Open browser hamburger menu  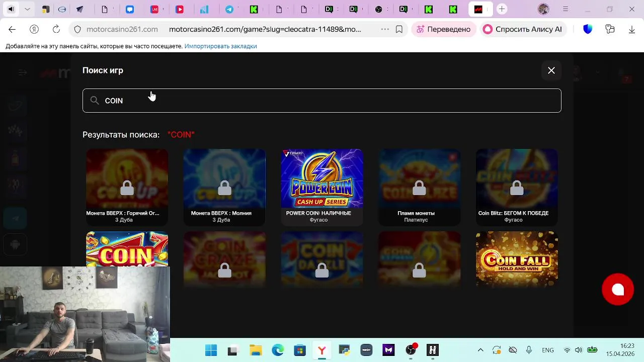[566, 9]
